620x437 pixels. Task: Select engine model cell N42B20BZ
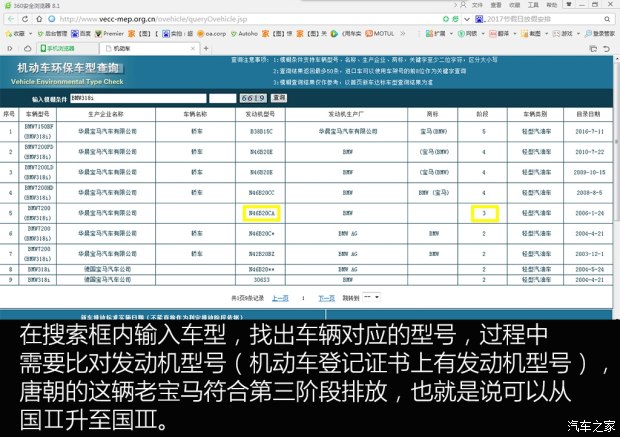coord(261,254)
